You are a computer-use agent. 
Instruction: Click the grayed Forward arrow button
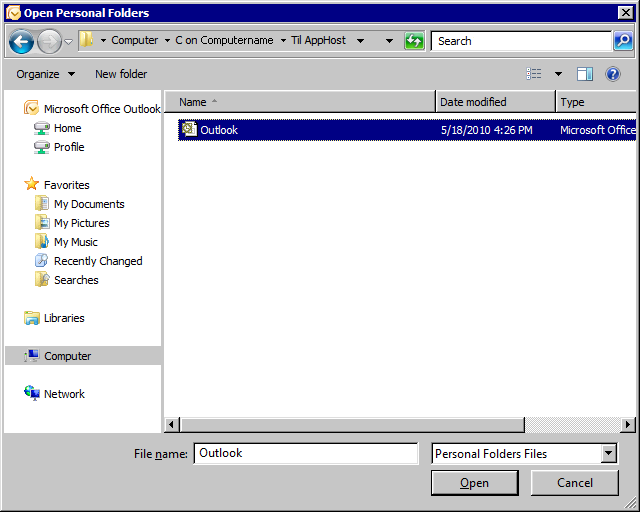(49, 41)
